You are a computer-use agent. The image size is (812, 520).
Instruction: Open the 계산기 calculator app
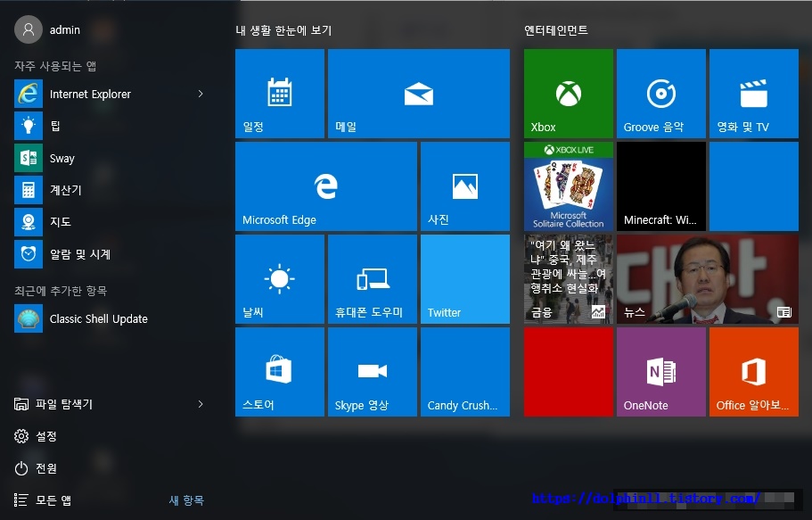pyautogui.click(x=109, y=190)
